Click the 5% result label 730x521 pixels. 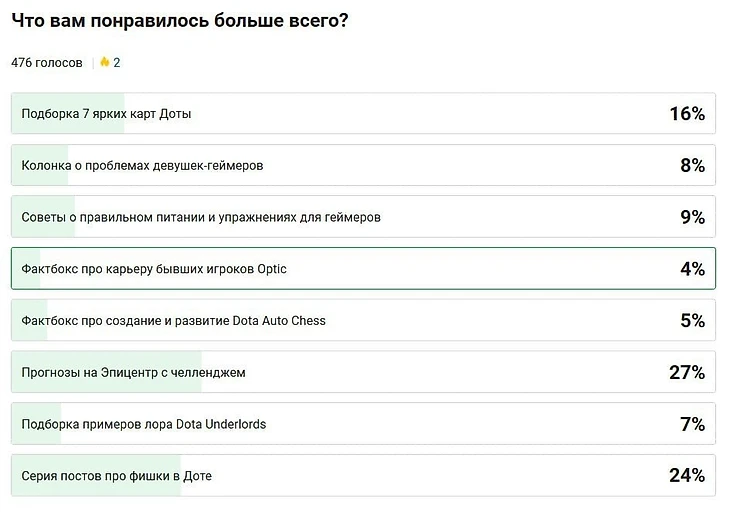[x=692, y=321]
